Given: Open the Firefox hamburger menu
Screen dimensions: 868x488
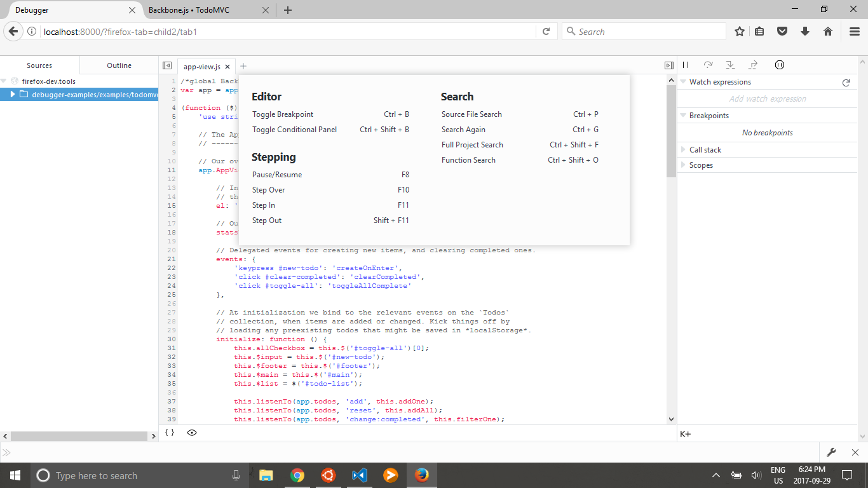Looking at the screenshot, I should point(855,31).
